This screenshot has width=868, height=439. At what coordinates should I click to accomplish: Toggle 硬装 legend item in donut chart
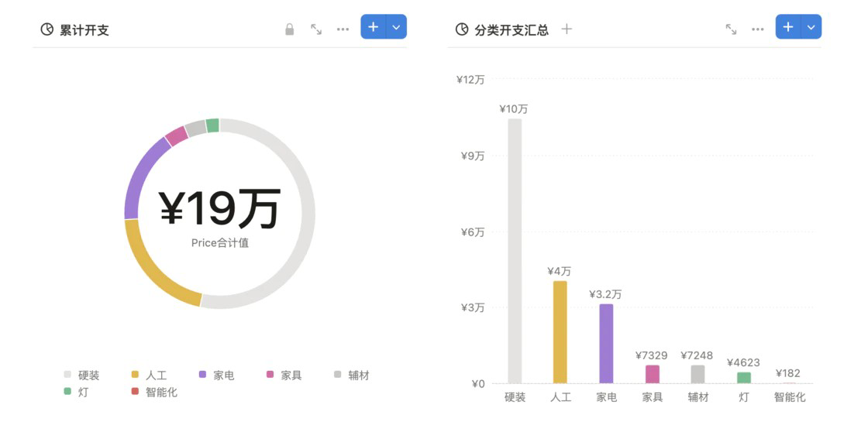[x=82, y=376]
